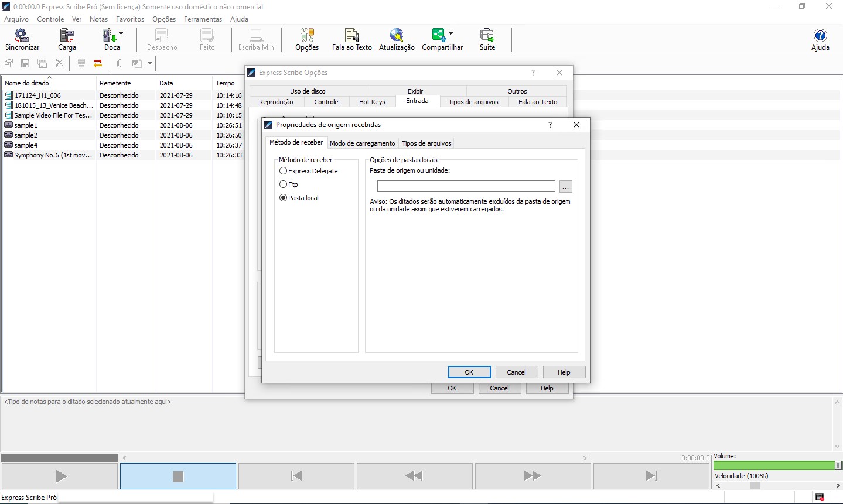Open the Arquivo menu
843x504 pixels.
[x=16, y=19]
